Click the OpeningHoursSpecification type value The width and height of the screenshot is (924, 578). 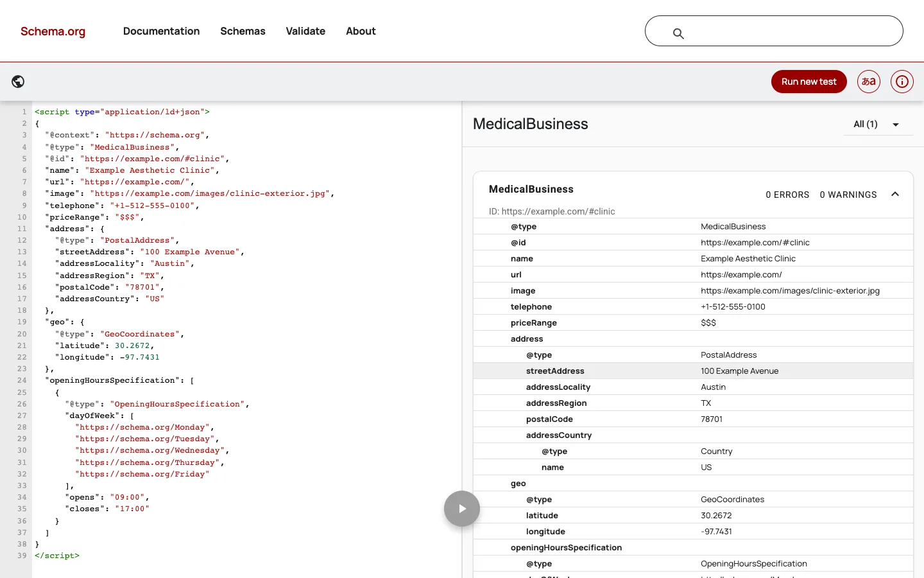pyautogui.click(x=754, y=563)
